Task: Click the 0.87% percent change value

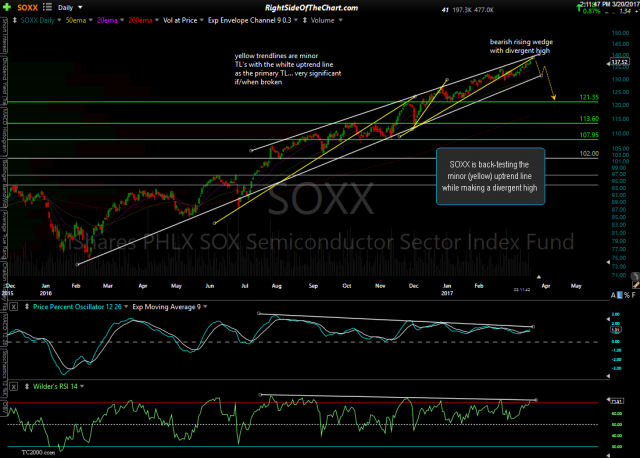Action: pyautogui.click(x=591, y=11)
